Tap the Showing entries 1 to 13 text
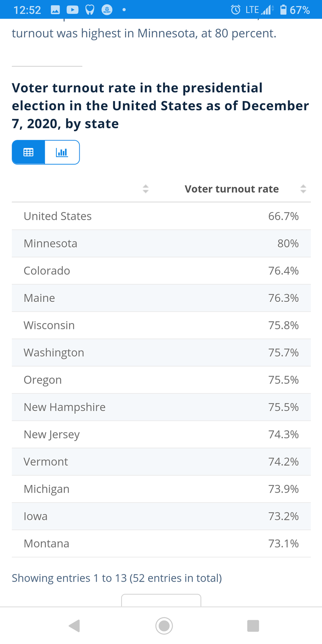 (x=117, y=578)
